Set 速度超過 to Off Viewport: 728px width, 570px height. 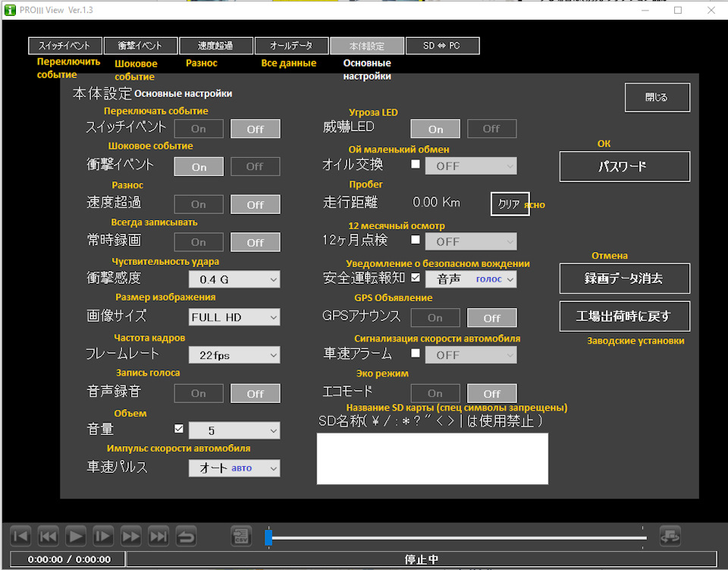click(256, 204)
